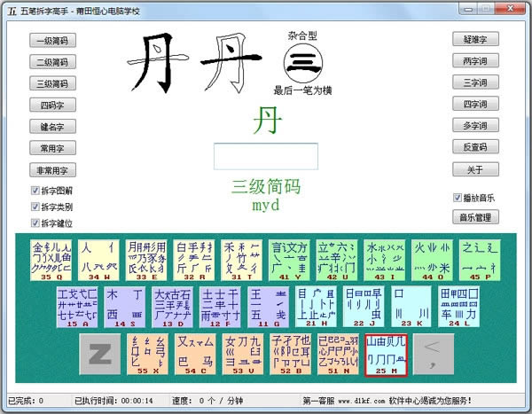532x414 pixels.
Task: Click the 关于 about button
Action: click(x=475, y=169)
